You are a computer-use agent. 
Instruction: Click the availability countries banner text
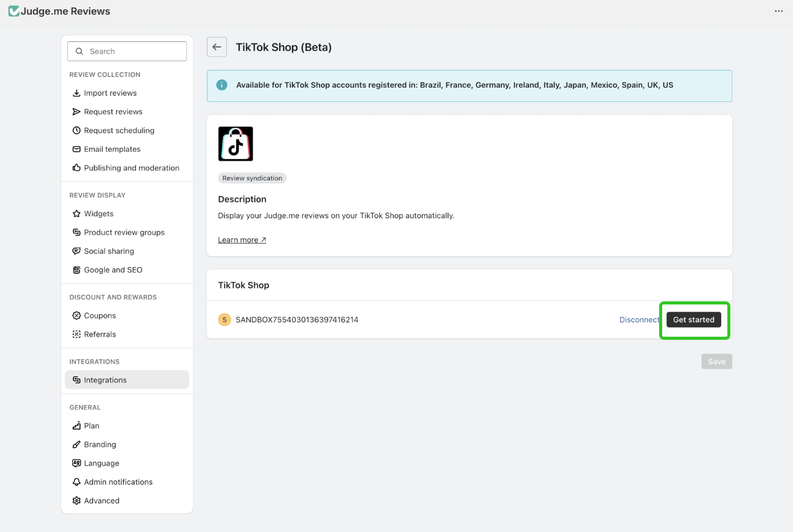click(x=454, y=85)
